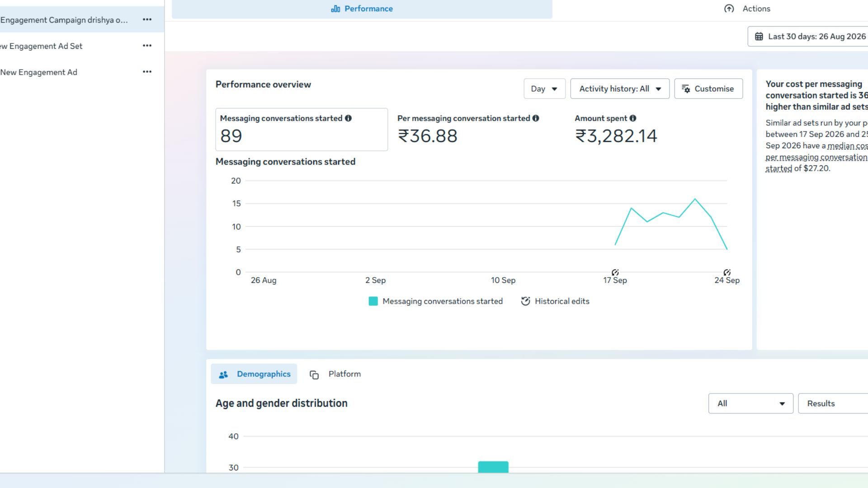Open options menu for New Engagement Ad
This screenshot has height=488, width=868.
coord(147,72)
